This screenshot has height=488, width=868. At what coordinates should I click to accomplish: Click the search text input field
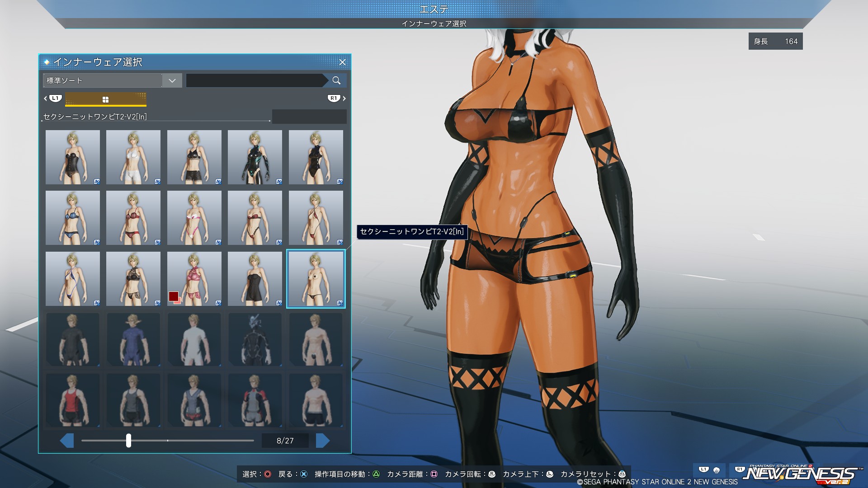(x=254, y=80)
